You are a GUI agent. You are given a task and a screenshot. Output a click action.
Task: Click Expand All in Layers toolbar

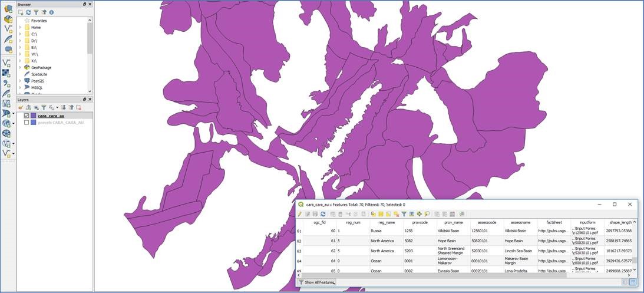pyautogui.click(x=63, y=107)
